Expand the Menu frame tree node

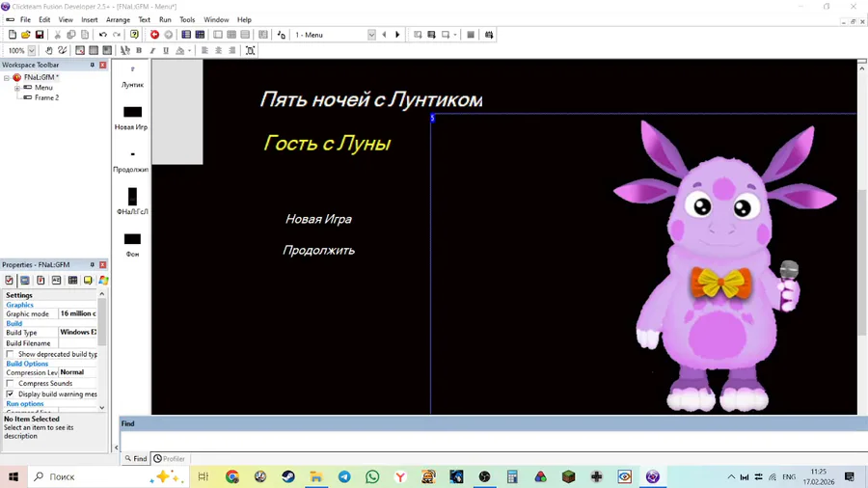click(x=17, y=88)
